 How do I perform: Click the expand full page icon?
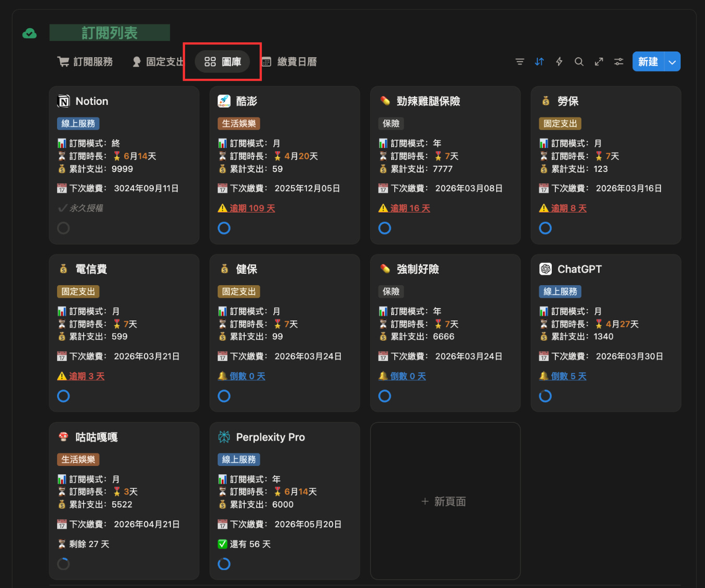tap(599, 62)
